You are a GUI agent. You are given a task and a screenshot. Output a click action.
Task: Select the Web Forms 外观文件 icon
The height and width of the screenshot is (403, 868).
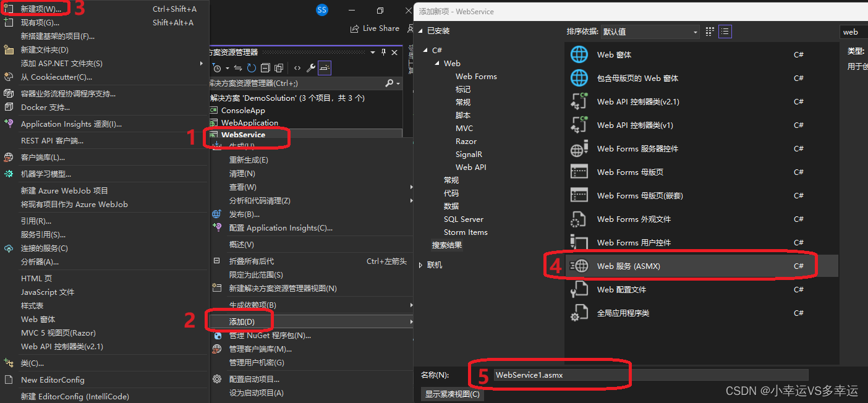(579, 219)
